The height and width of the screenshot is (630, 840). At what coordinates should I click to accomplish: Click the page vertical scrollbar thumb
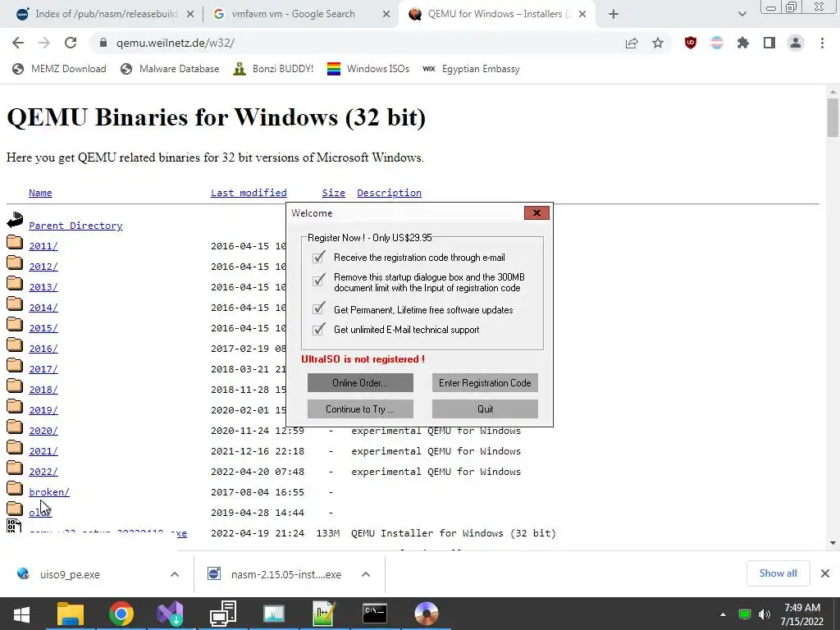(x=833, y=117)
